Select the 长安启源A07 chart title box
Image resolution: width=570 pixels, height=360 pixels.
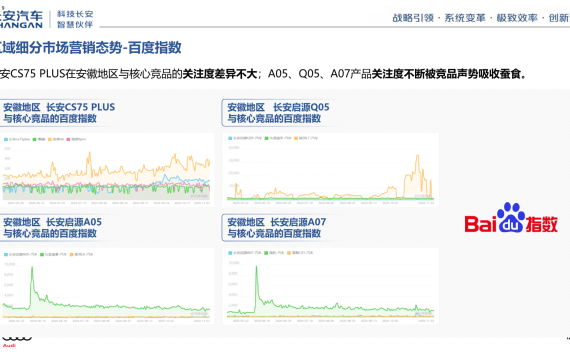tap(276, 228)
